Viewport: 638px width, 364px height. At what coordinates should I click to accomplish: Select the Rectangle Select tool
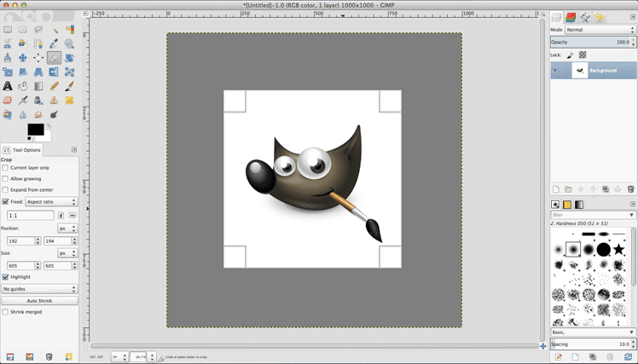8,29
